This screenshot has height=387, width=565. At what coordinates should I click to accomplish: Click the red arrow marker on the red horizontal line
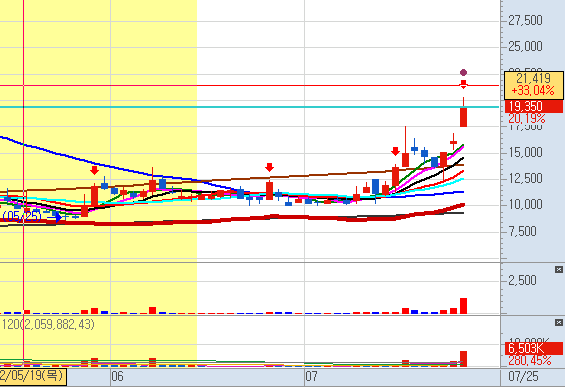[x=463, y=85]
